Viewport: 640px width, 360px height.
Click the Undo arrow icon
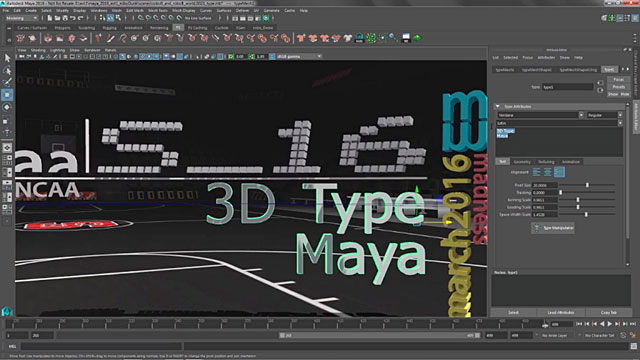(73, 18)
